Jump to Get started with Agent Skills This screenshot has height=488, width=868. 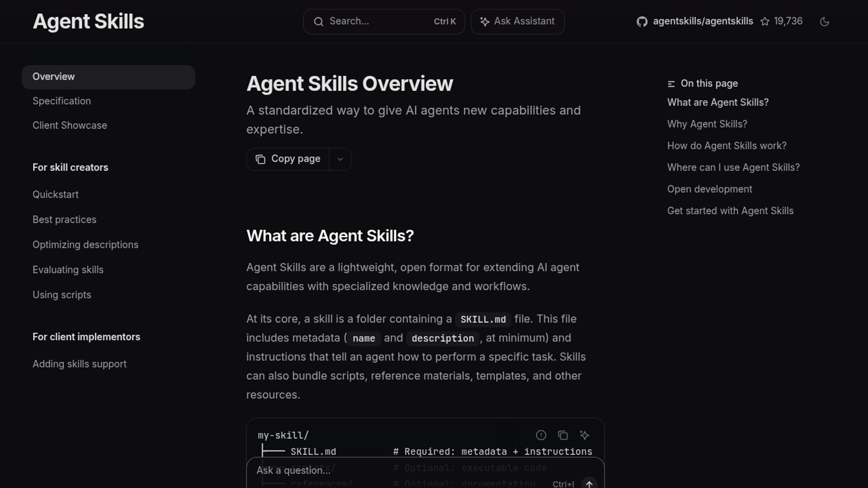point(730,211)
